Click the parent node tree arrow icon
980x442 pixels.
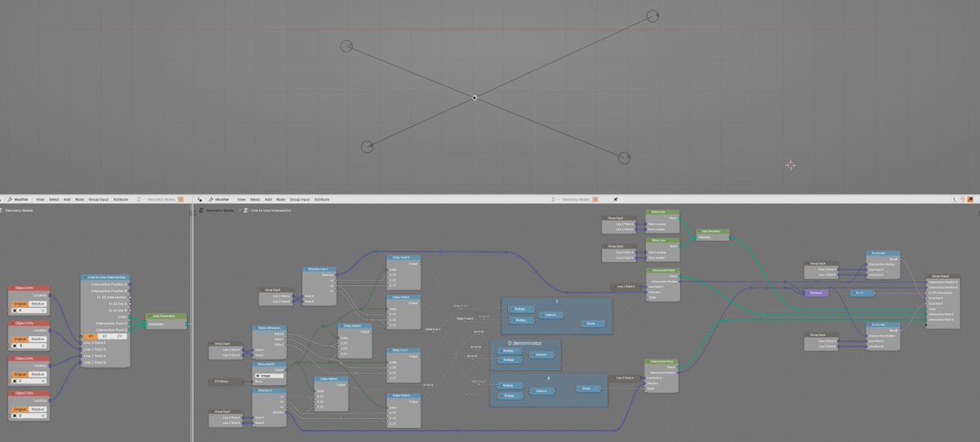point(954,199)
